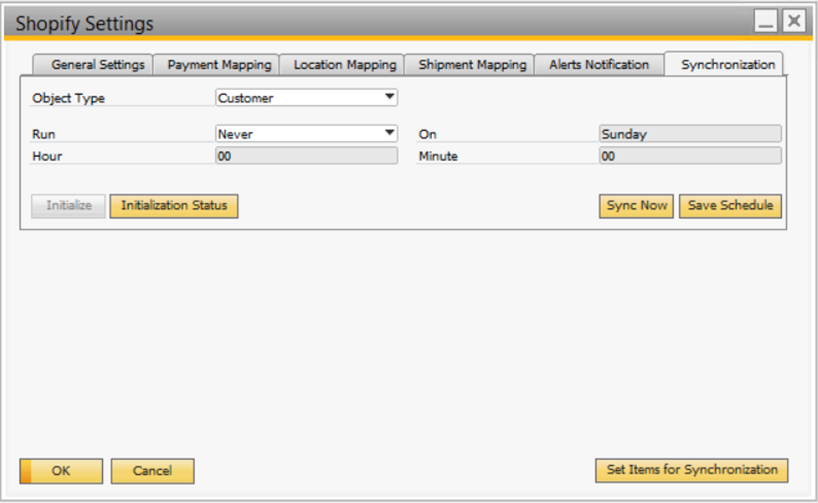Screen dimensions: 818x503
Task: Minimize the Shopify Settings window
Action: pyautogui.click(x=766, y=21)
